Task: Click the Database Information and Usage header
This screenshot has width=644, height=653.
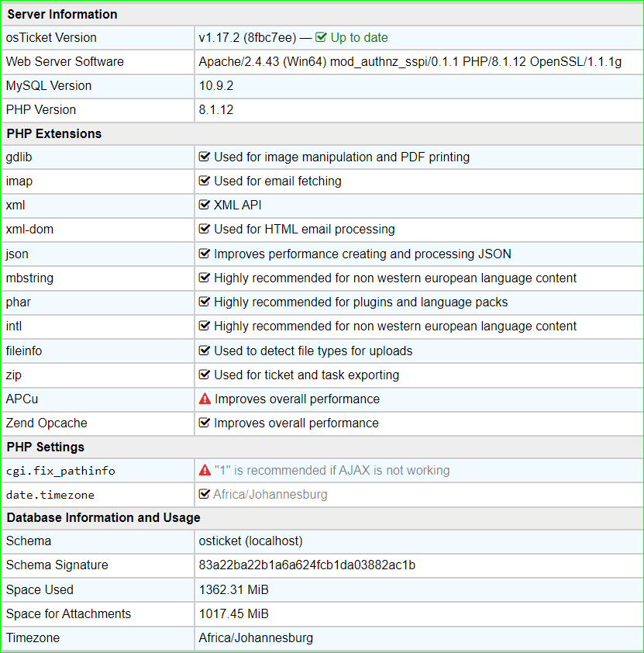Action: tap(103, 517)
